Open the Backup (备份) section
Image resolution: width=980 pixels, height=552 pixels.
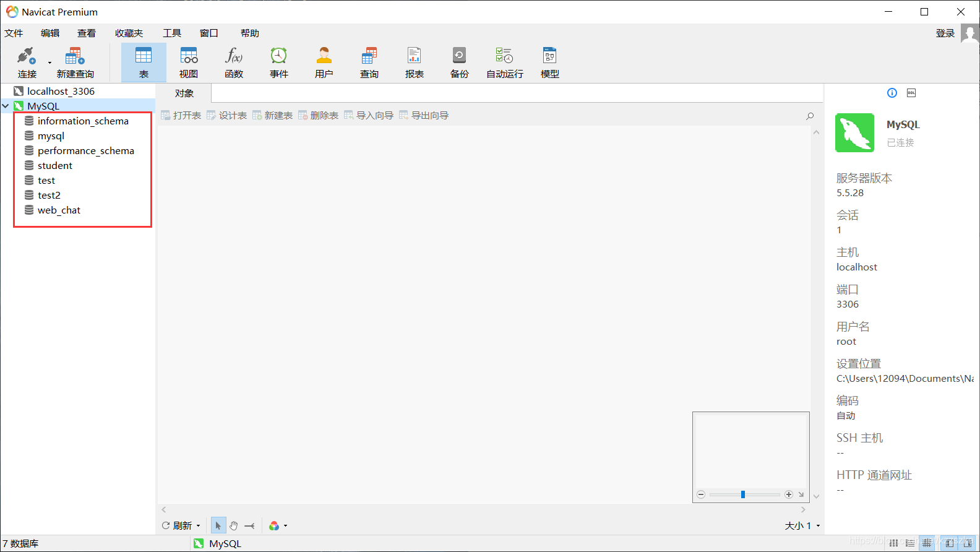point(460,63)
